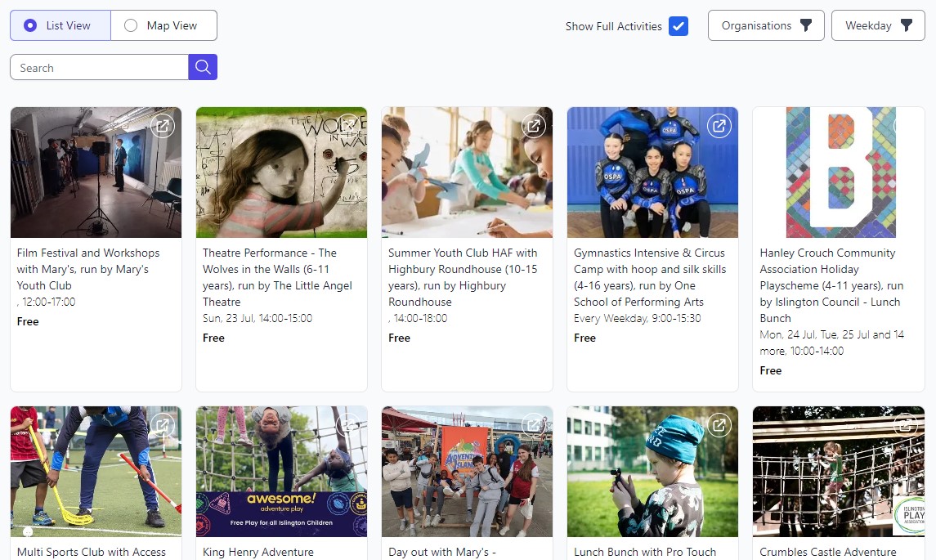
Task: Open the Film Festival and Workshops title
Action: tap(88, 269)
